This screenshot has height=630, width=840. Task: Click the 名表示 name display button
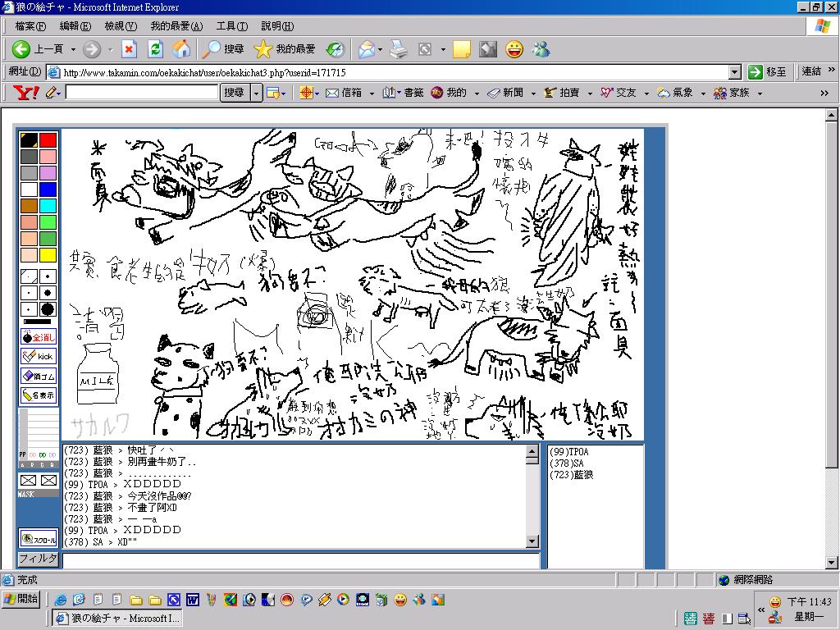pos(39,395)
